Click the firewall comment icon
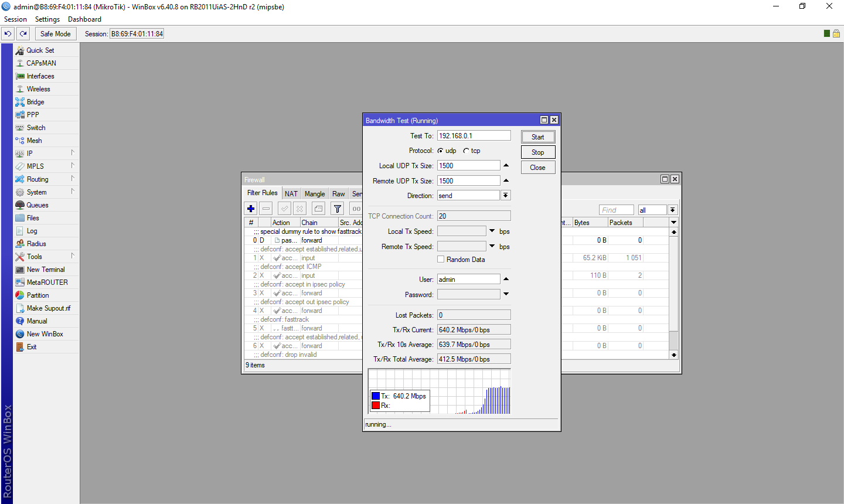The width and height of the screenshot is (844, 504). 318,209
